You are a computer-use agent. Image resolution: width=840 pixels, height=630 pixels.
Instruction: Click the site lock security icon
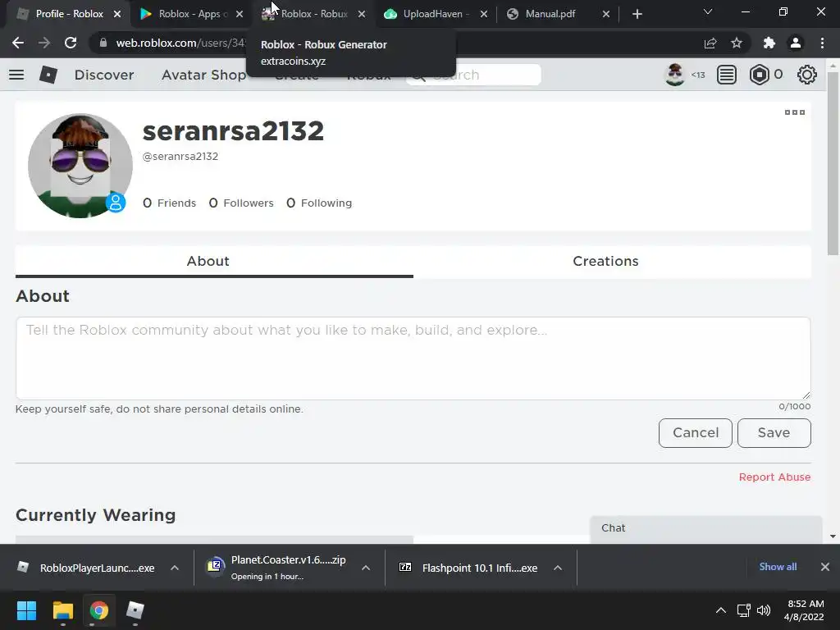click(x=103, y=43)
